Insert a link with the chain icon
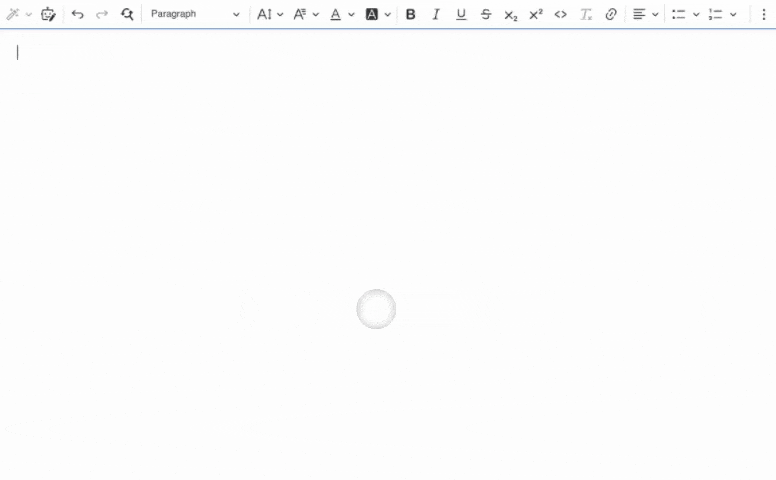776x480 pixels. 611,14
